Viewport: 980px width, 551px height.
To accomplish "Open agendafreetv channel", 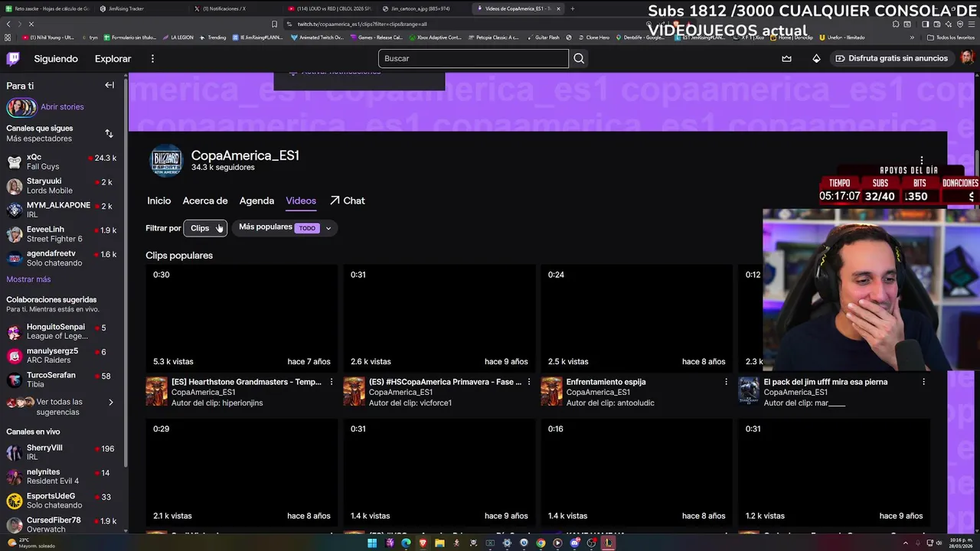I will click(x=61, y=258).
